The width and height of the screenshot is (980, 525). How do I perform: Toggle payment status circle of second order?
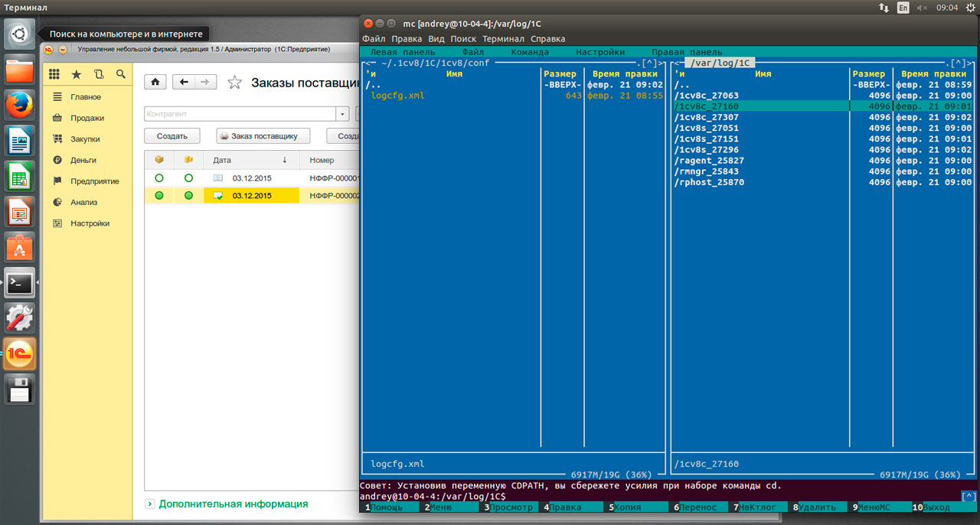[x=188, y=196]
